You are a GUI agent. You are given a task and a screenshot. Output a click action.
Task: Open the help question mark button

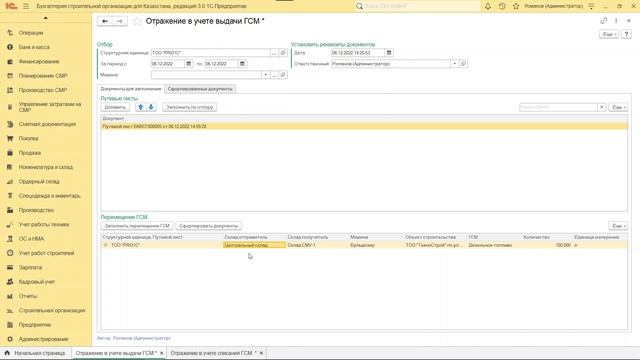click(x=626, y=34)
